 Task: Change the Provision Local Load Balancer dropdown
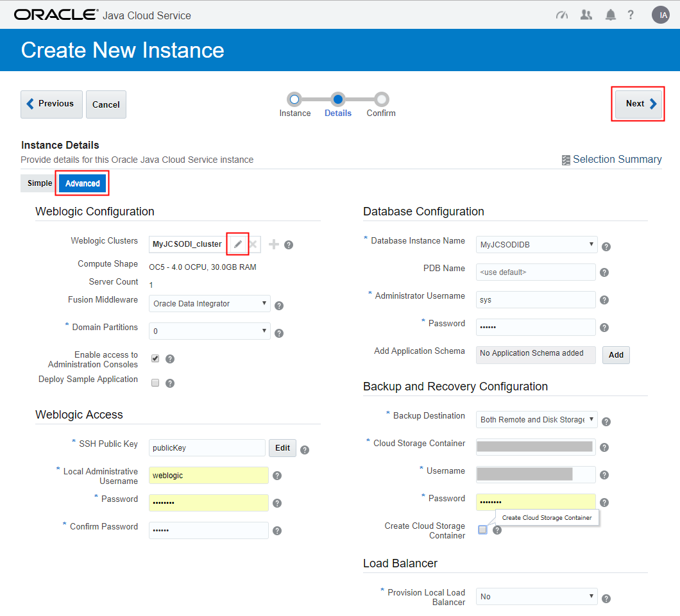[x=536, y=596]
